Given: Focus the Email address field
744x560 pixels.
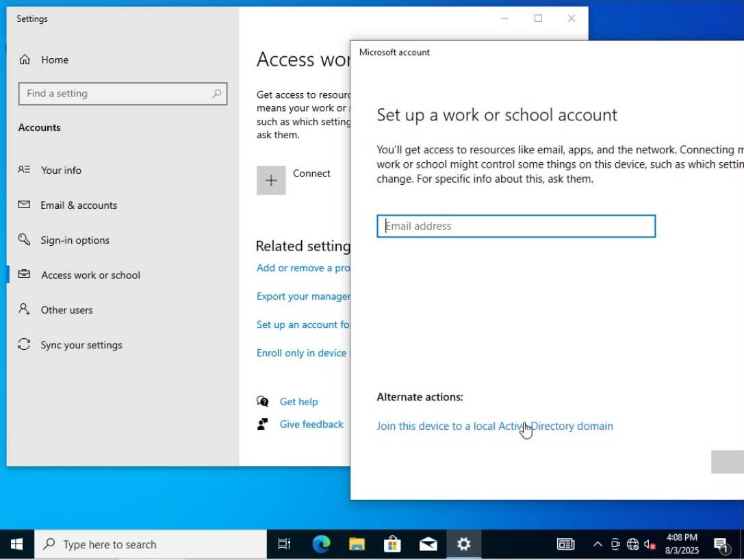Looking at the screenshot, I should (516, 227).
